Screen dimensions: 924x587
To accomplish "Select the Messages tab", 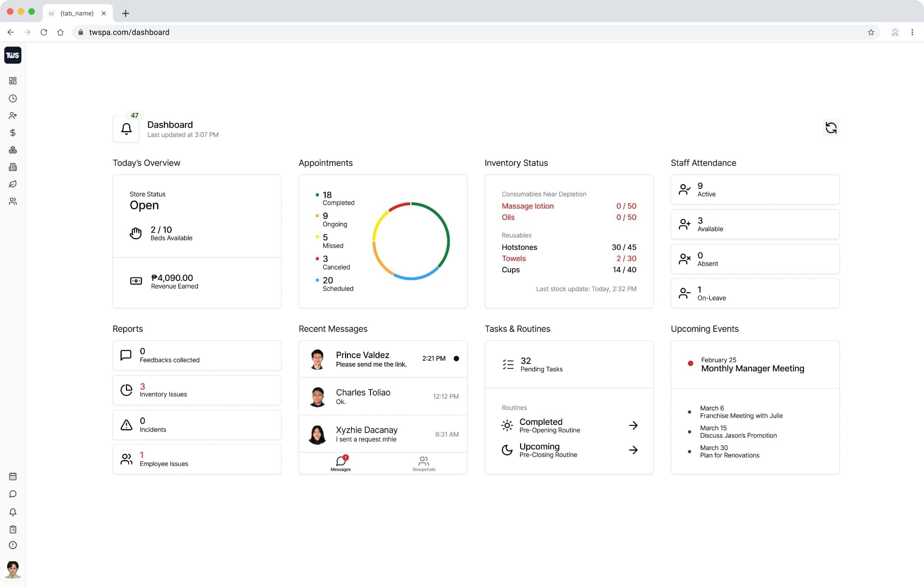I will 341,463.
